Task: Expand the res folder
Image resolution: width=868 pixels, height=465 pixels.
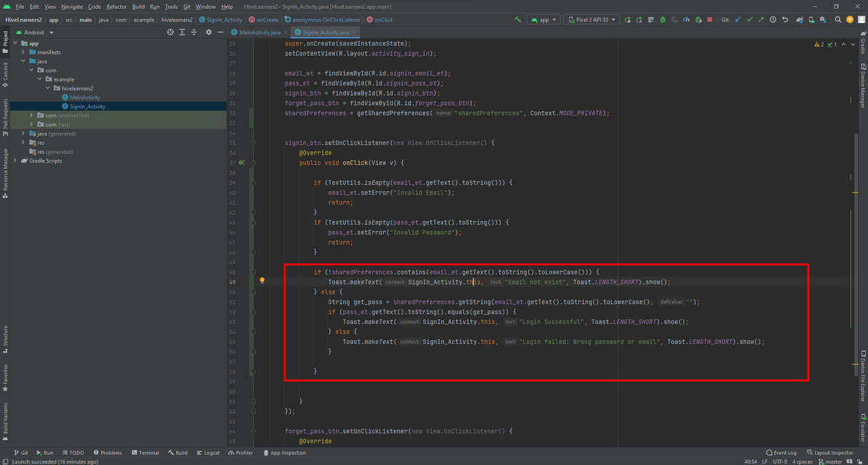Action: (24, 142)
